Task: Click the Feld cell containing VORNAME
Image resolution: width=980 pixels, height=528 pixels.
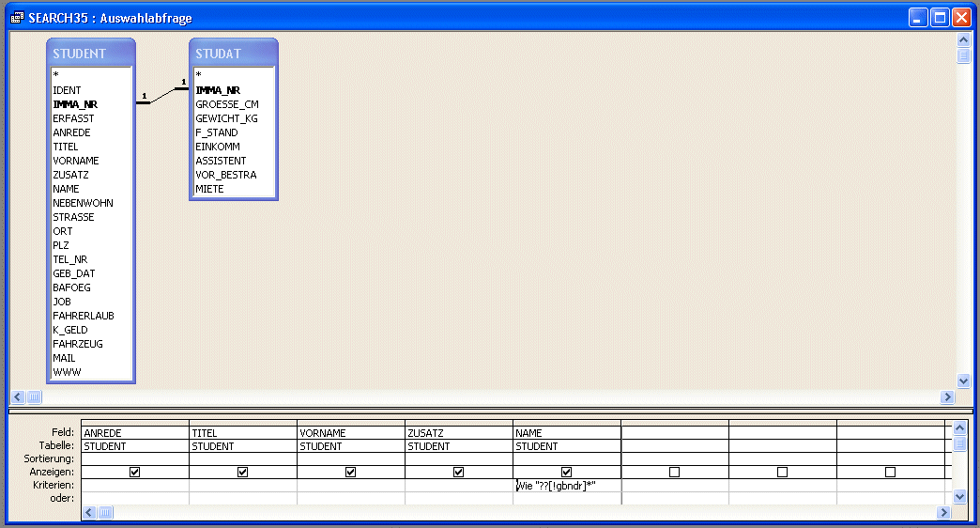Action: click(x=351, y=433)
